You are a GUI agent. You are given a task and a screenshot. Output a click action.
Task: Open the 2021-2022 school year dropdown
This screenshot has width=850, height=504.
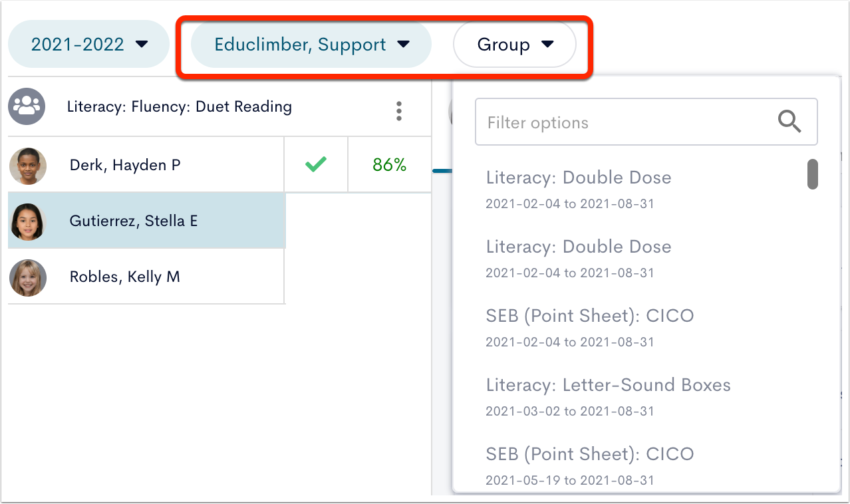(89, 45)
